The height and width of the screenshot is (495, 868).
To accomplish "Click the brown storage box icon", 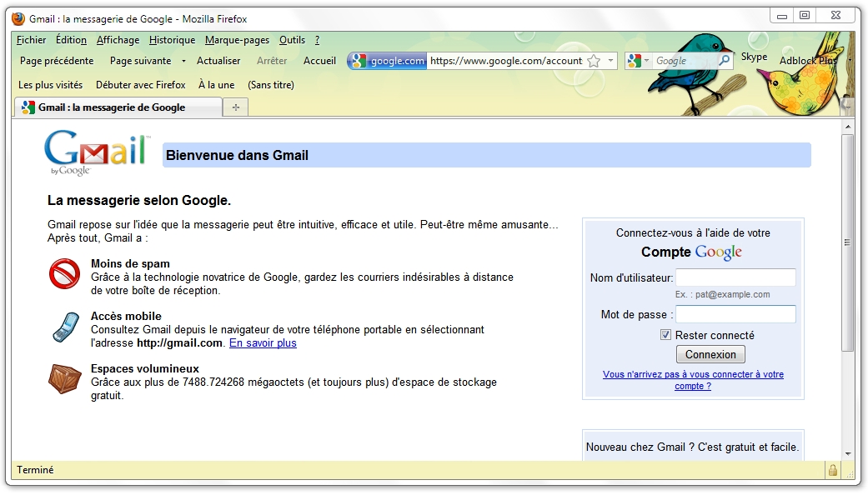I will [65, 379].
